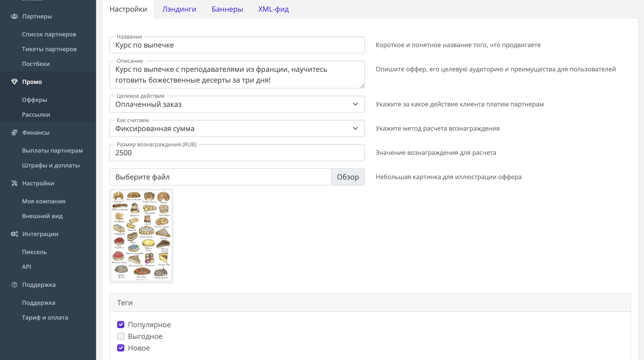Open the Целевое действие dropdown
Screen dimensions: 644x360
click(x=237, y=104)
